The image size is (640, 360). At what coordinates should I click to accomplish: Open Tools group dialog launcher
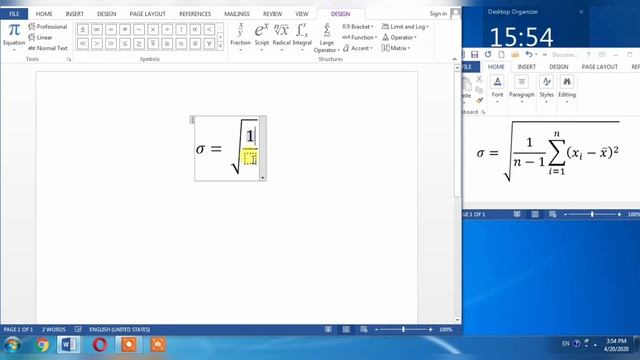(x=69, y=60)
